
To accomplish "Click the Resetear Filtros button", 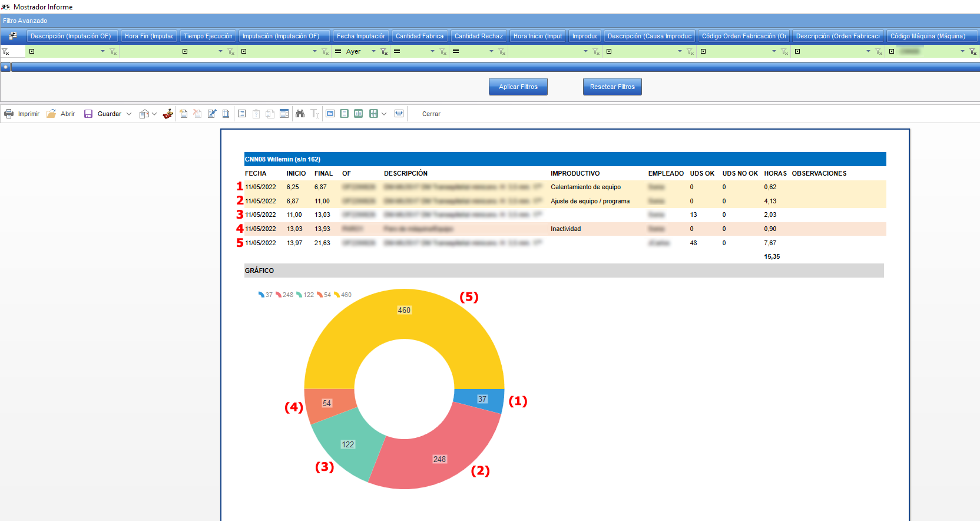I will tap(612, 87).
